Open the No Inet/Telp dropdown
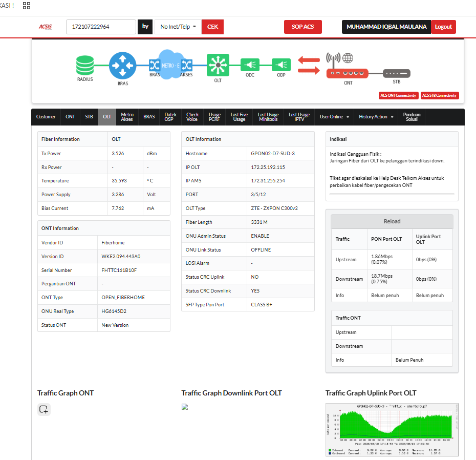 click(178, 27)
